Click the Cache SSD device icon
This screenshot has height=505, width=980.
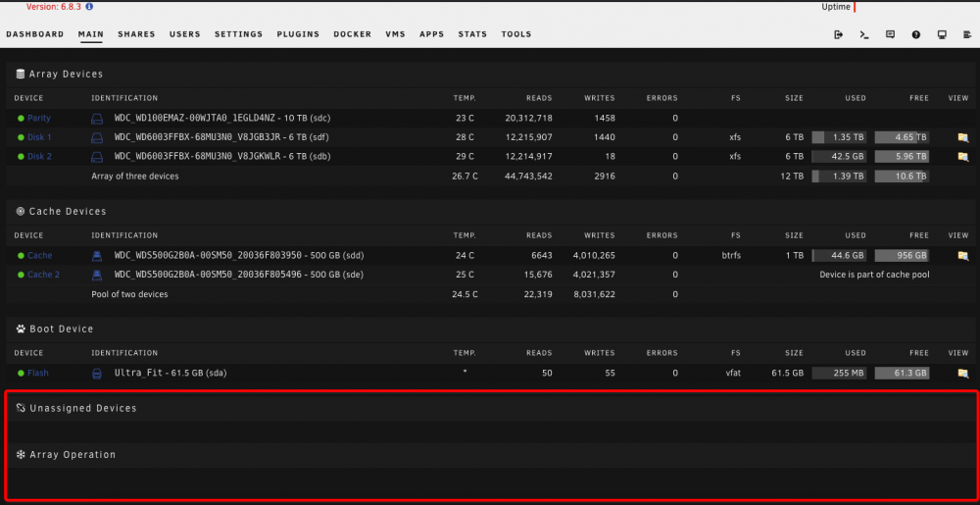97,256
